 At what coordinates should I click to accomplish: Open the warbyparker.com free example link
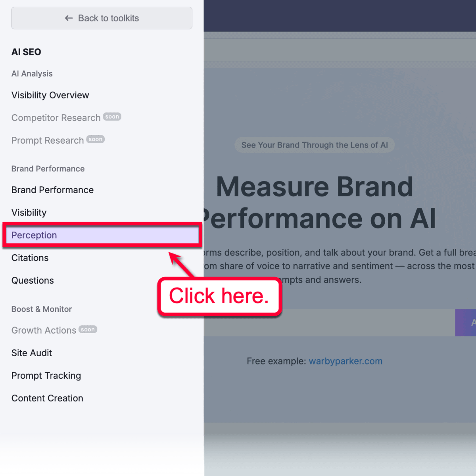pyautogui.click(x=345, y=361)
